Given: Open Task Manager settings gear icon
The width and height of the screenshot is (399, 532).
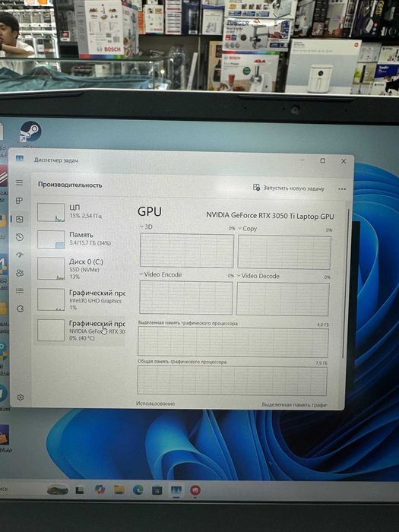Looking at the screenshot, I should pos(21,397).
